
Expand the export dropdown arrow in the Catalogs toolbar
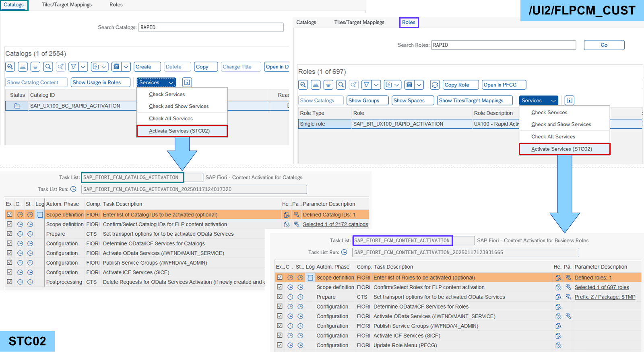pyautogui.click(x=104, y=67)
